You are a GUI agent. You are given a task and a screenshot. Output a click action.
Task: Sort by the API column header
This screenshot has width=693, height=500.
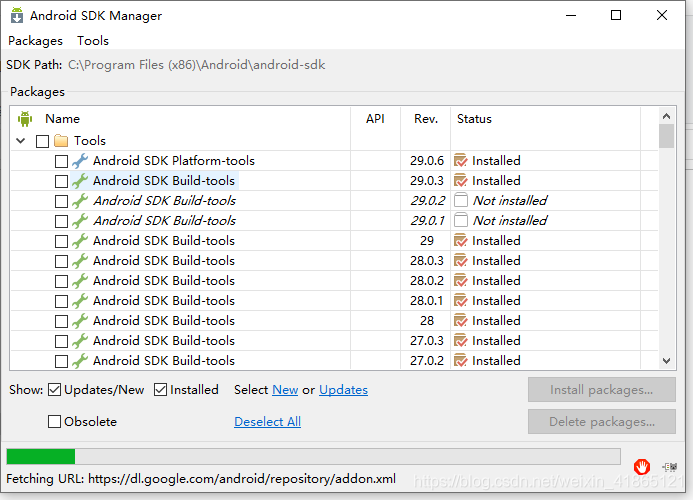click(x=375, y=119)
